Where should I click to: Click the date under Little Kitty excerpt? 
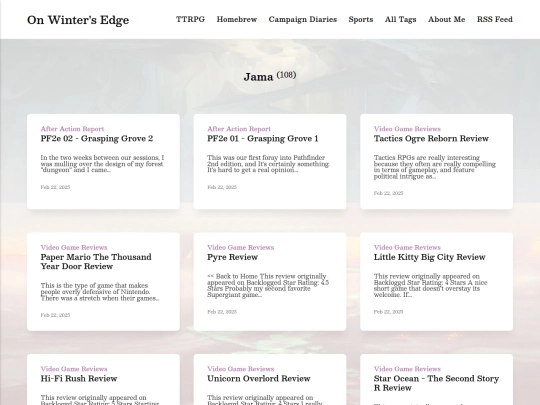click(388, 312)
